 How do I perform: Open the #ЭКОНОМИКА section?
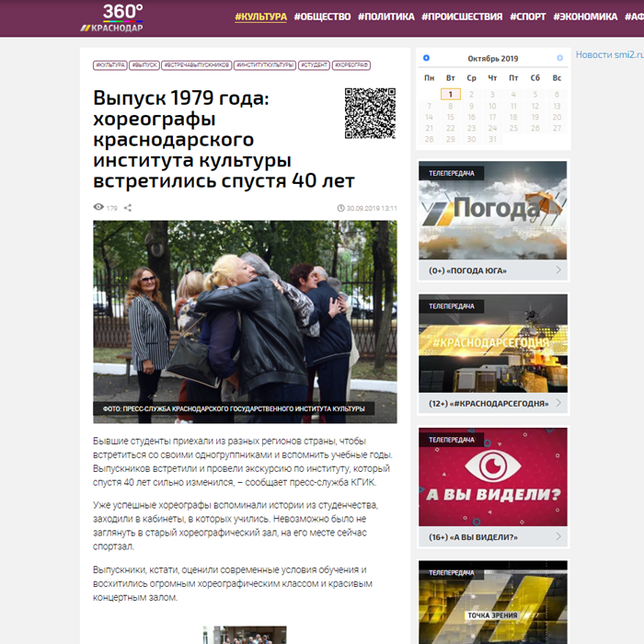[x=585, y=17]
